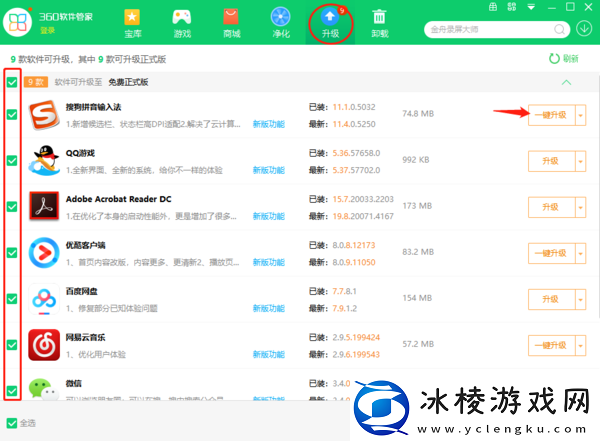The height and width of the screenshot is (441, 600).
Task: Open 新版功能 link for 百度网盘
Action: [x=269, y=308]
